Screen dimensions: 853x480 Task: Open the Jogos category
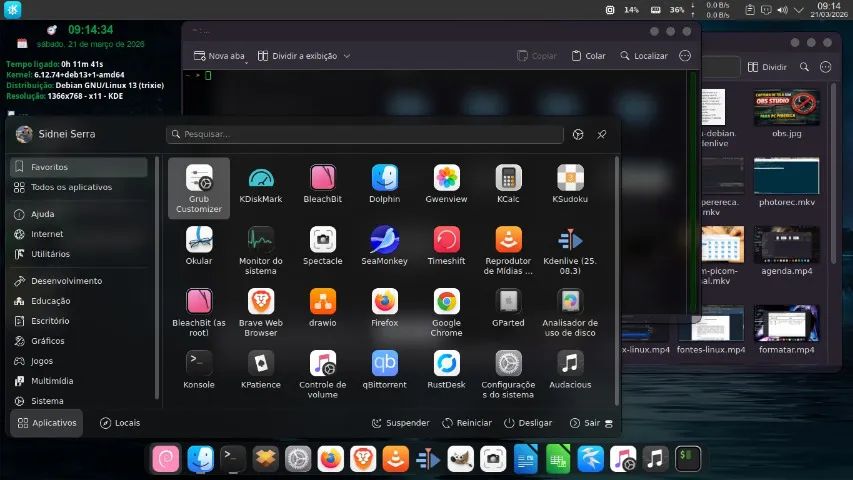79,361
